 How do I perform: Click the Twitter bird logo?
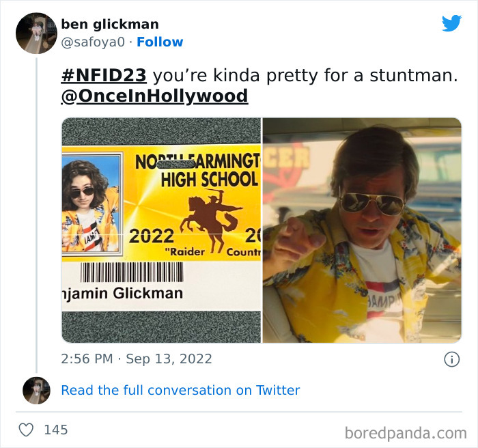pos(451,23)
